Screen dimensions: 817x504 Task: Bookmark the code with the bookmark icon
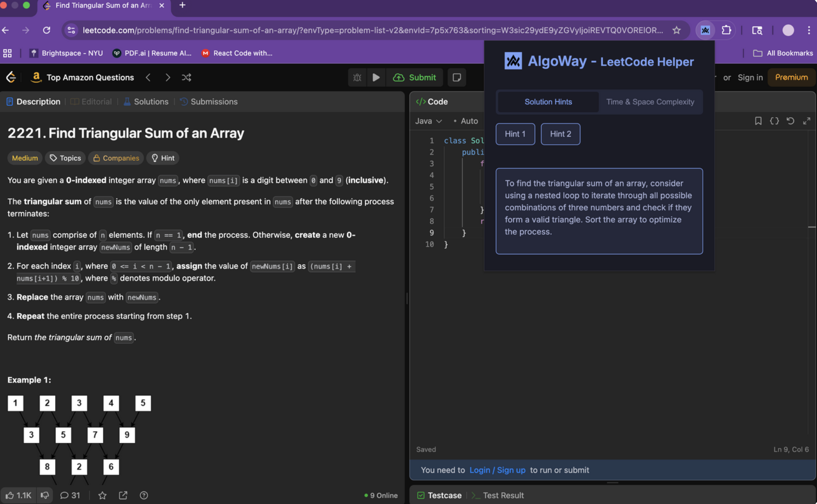(758, 121)
